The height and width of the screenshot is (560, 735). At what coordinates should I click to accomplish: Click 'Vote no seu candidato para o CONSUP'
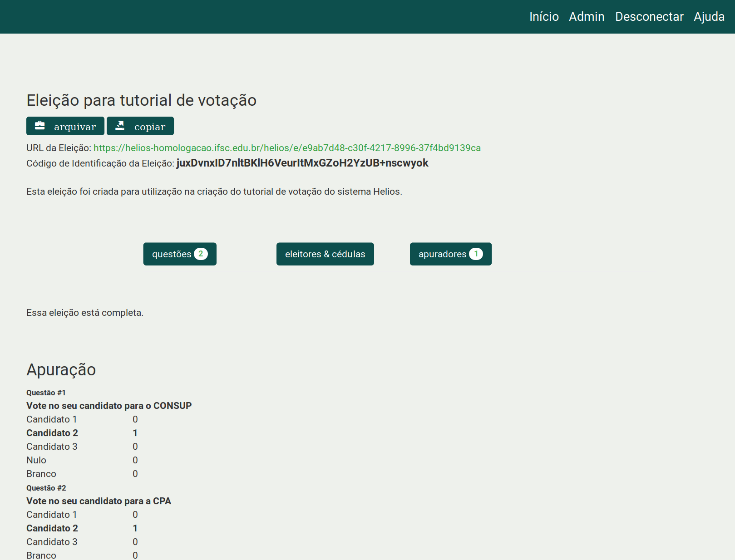tap(109, 406)
